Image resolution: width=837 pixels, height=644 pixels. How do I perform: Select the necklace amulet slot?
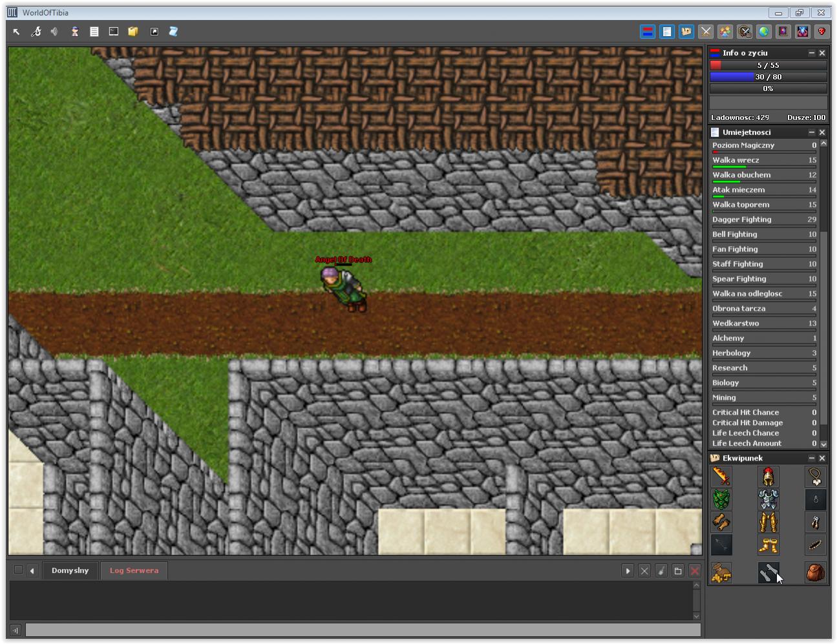click(x=816, y=477)
